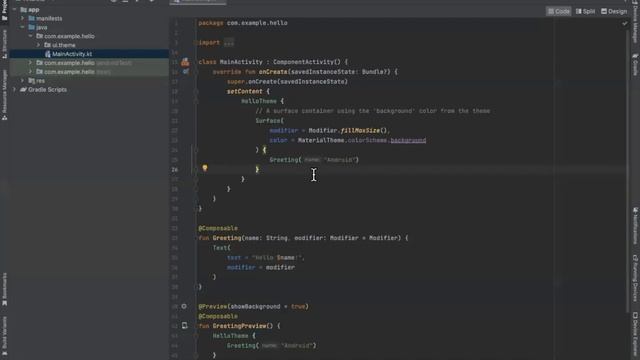The height and width of the screenshot is (360, 640).
Task: Fold the onCreate function in the gutter
Action: pyautogui.click(x=196, y=72)
